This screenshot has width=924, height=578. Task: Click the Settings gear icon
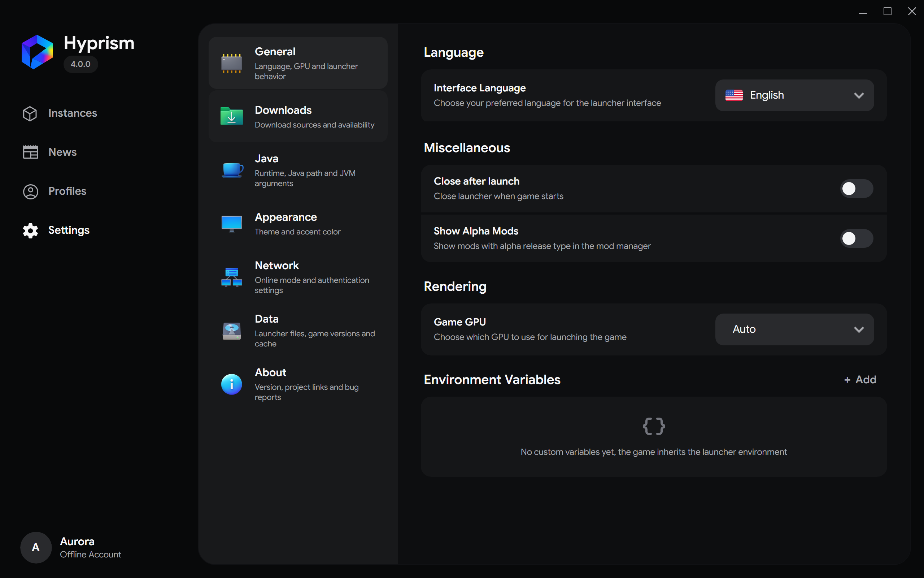[31, 230]
